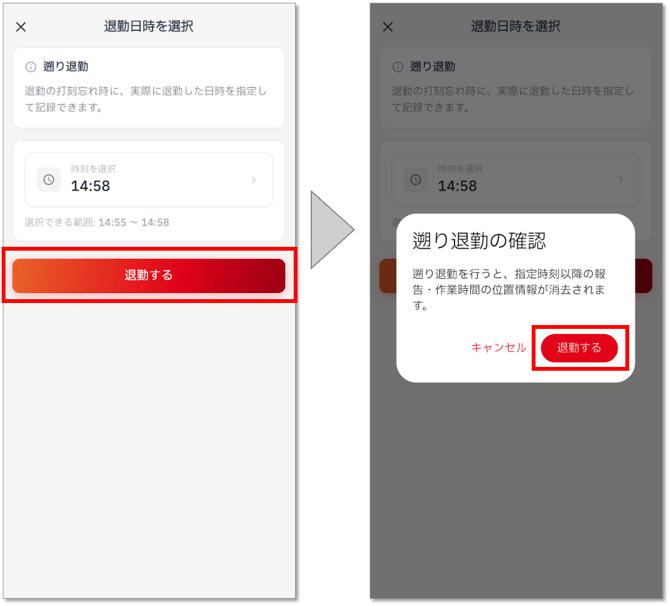Click the 退勤日時を選択 header on left
Screen dimensions: 670x606
tap(149, 26)
